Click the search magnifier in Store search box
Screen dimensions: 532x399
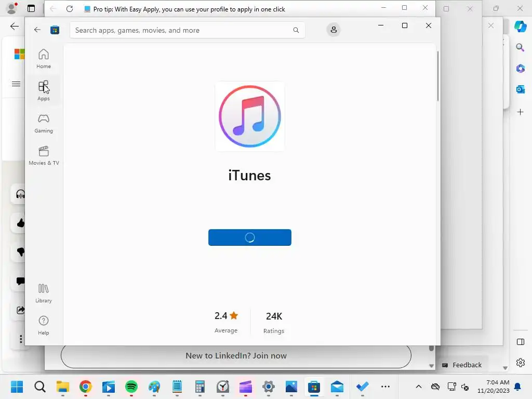coord(296,30)
